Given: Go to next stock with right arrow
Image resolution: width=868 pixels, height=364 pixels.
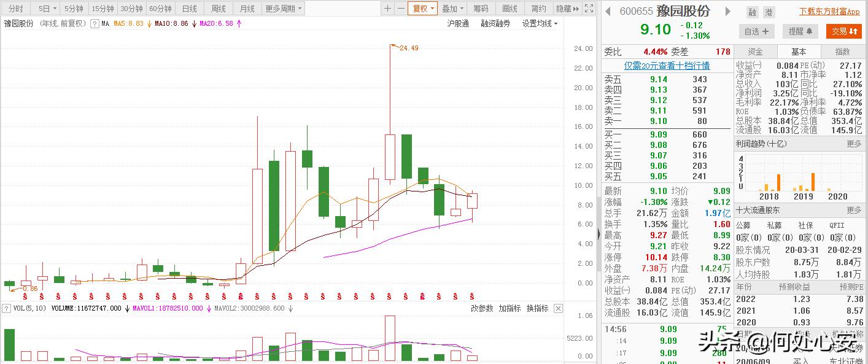Looking at the screenshot, I should pos(728,12).
